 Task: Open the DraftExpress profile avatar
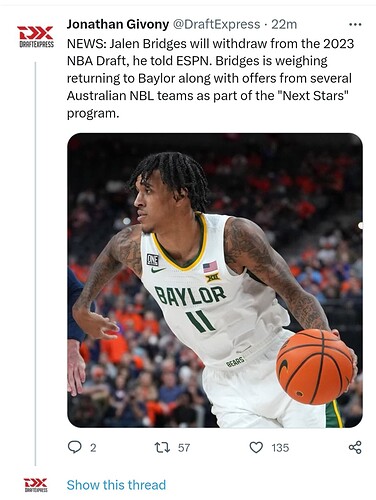coord(36,36)
